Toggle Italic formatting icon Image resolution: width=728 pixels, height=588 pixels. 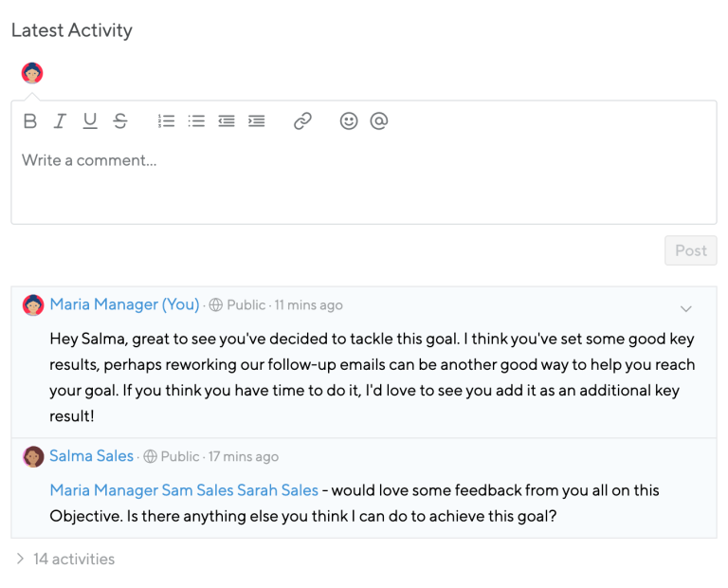(60, 121)
